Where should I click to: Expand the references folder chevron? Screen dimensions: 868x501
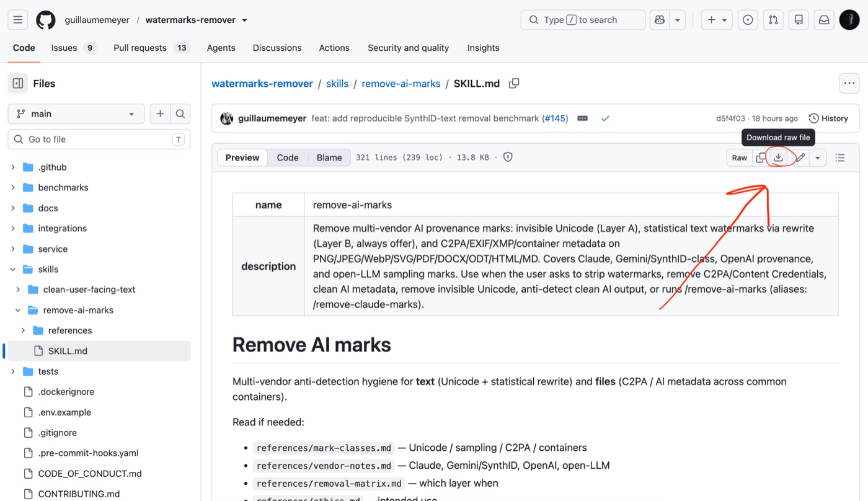point(23,330)
